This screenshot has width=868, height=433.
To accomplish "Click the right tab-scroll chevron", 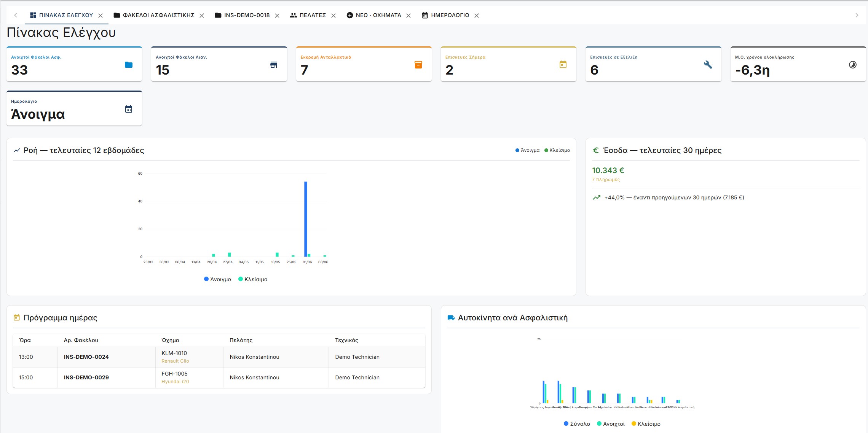I will 857,15.
